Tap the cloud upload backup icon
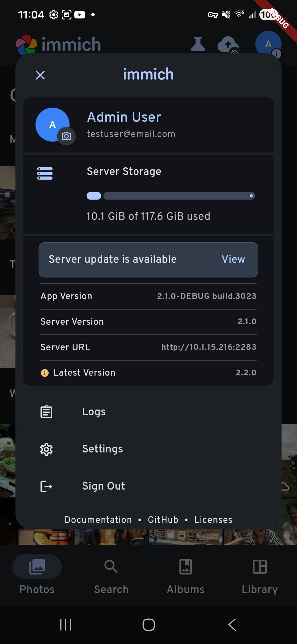Viewport: 297px width, 644px height. (228, 44)
